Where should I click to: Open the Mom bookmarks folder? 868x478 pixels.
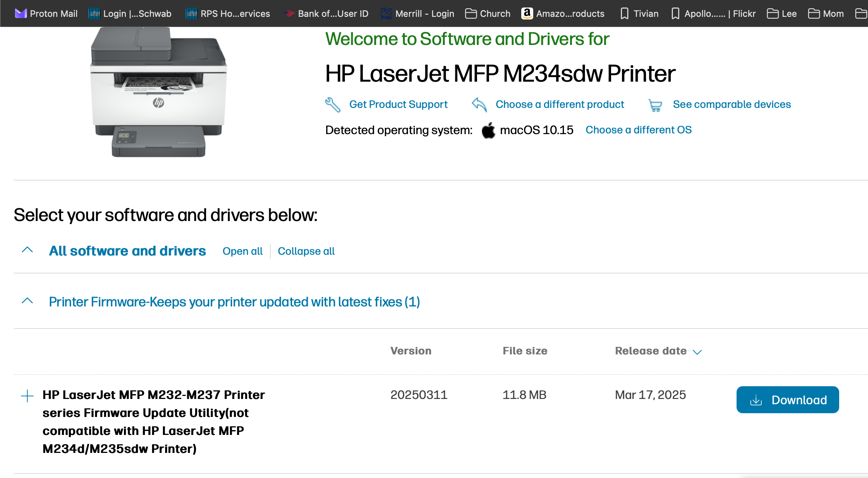tap(826, 14)
